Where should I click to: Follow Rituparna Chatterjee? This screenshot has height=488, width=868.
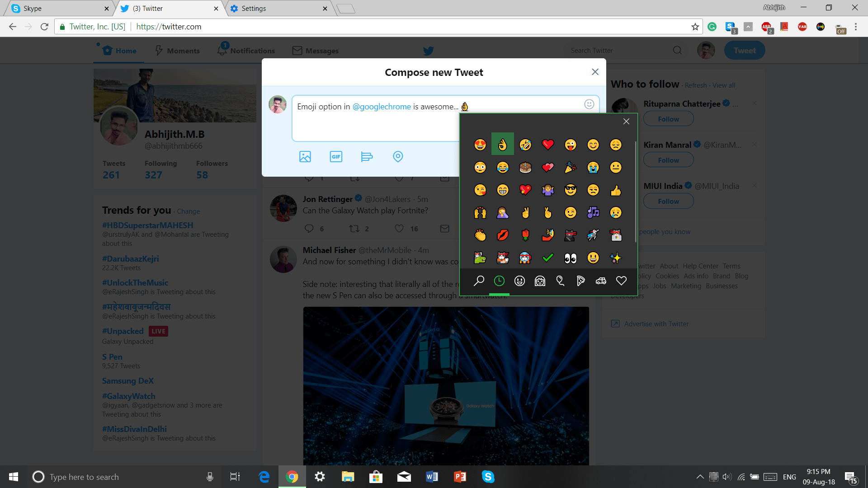pyautogui.click(x=668, y=119)
